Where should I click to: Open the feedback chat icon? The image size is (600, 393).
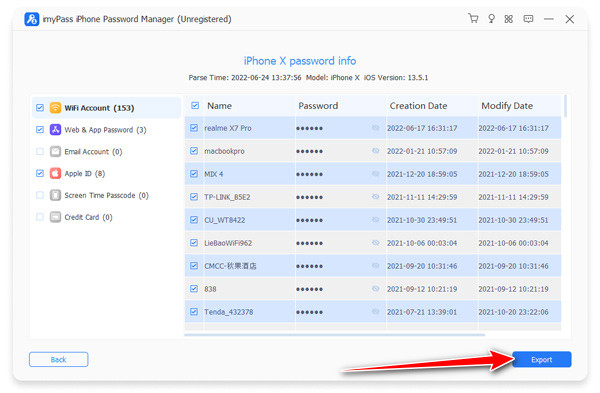point(528,19)
